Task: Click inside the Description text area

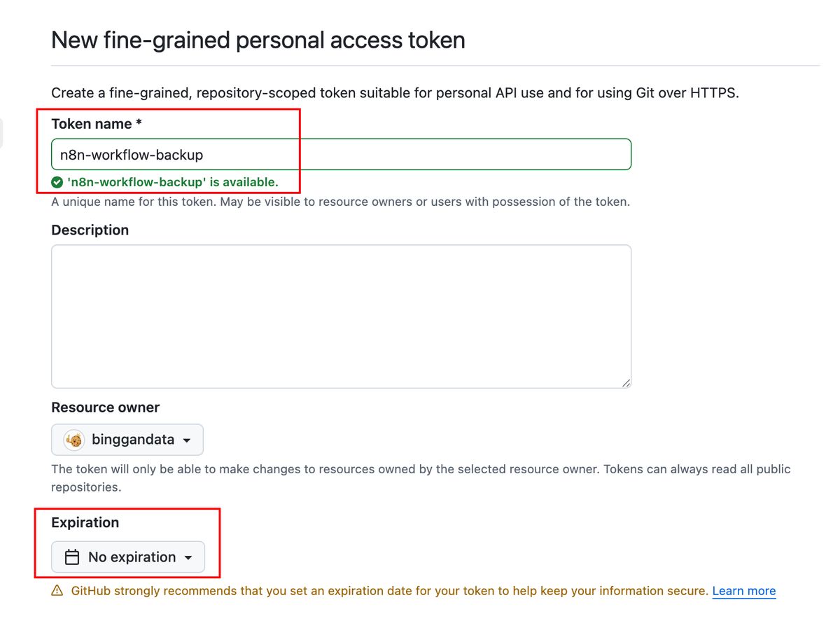Action: [x=341, y=316]
